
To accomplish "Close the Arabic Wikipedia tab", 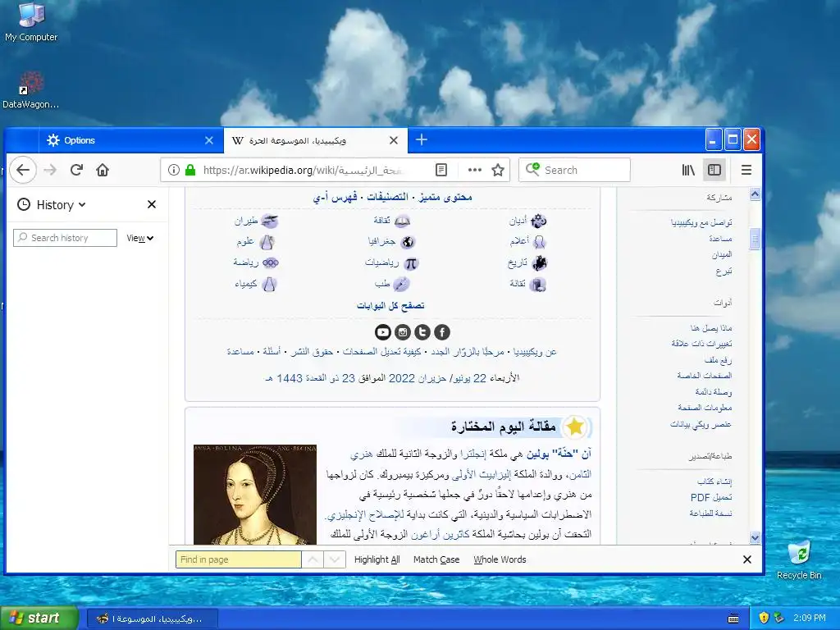I will (x=394, y=140).
